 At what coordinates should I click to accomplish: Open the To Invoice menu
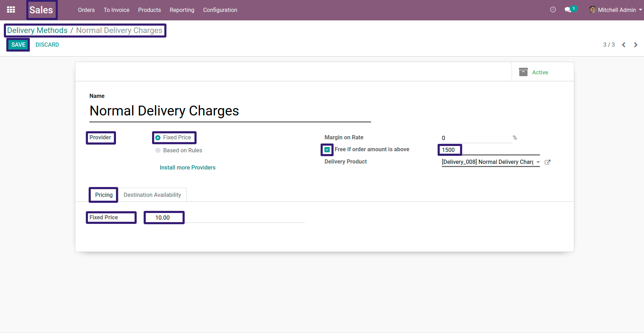(x=116, y=10)
